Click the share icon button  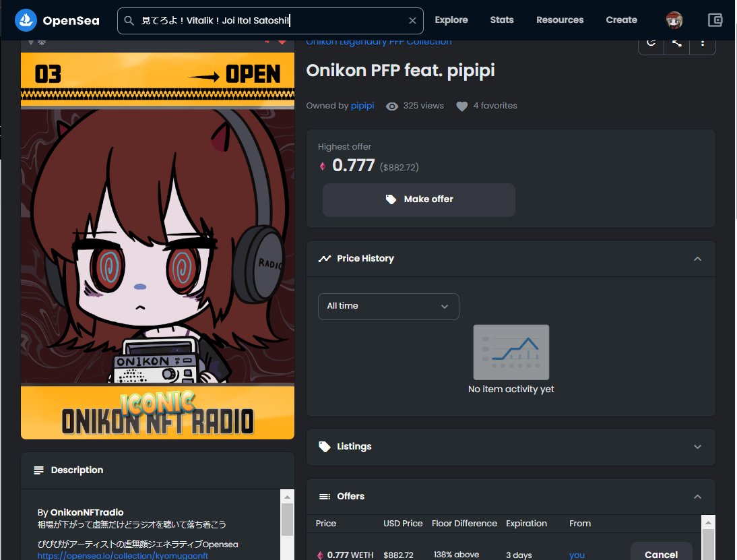677,43
